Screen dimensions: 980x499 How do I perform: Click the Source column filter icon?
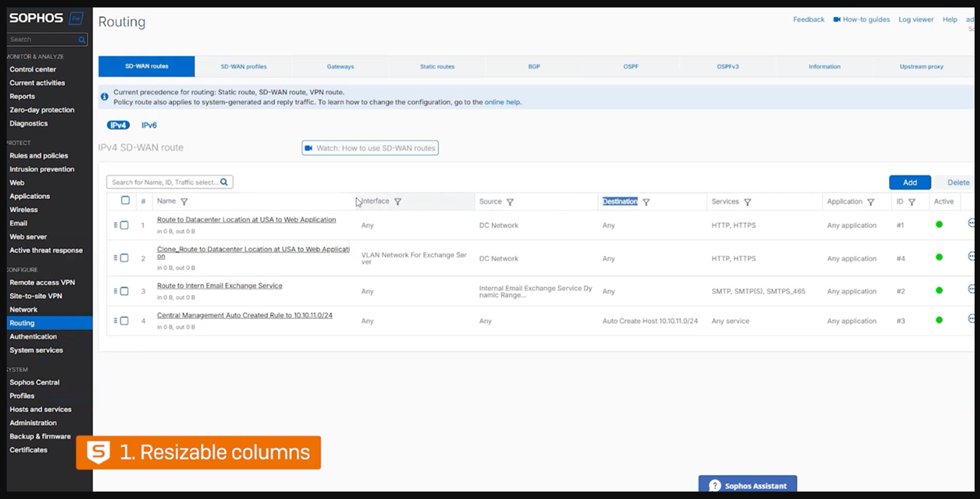(510, 202)
